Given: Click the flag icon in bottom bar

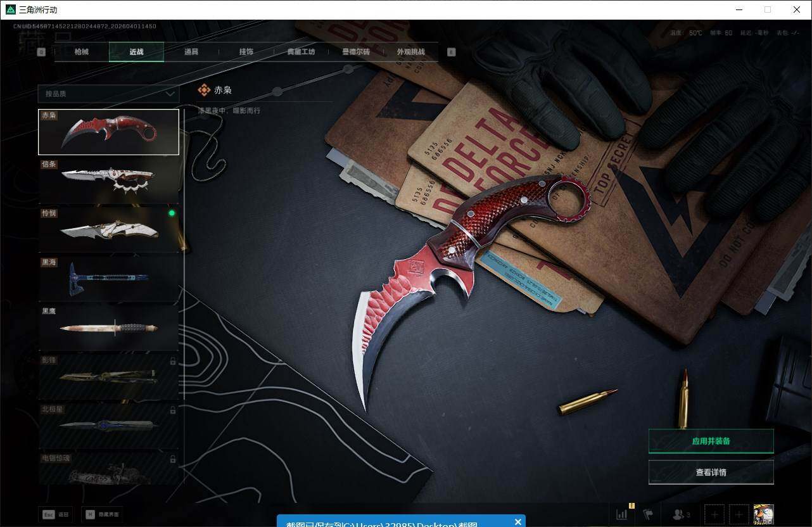Looking at the screenshot, I should click(648, 514).
